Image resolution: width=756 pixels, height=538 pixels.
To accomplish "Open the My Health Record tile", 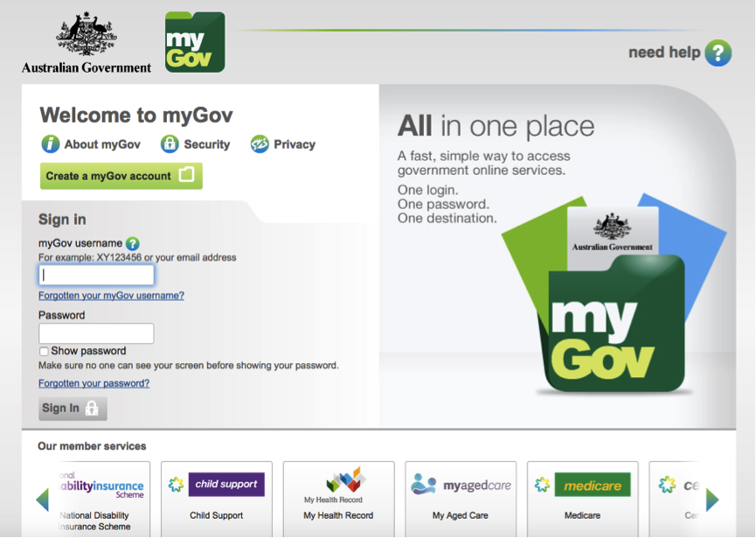I will pyautogui.click(x=338, y=499).
